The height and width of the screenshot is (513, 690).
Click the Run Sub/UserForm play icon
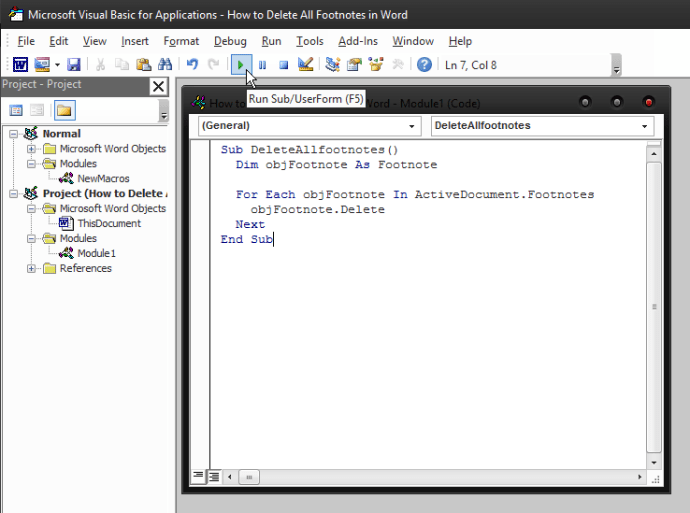[241, 65]
